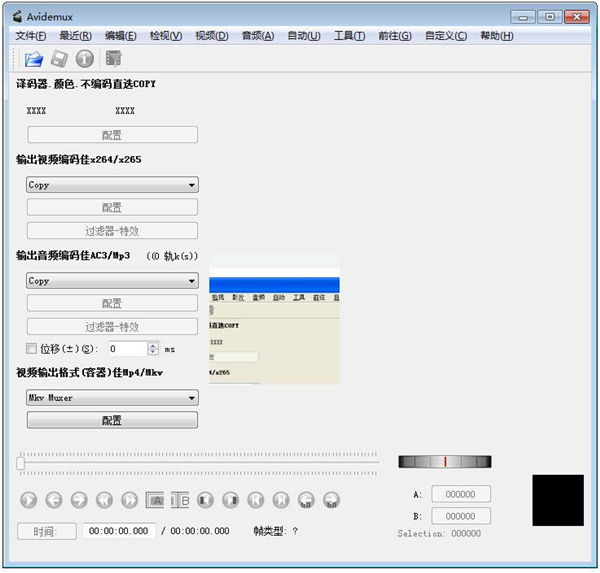
Task: Go to the previous frame
Action: [x=54, y=500]
